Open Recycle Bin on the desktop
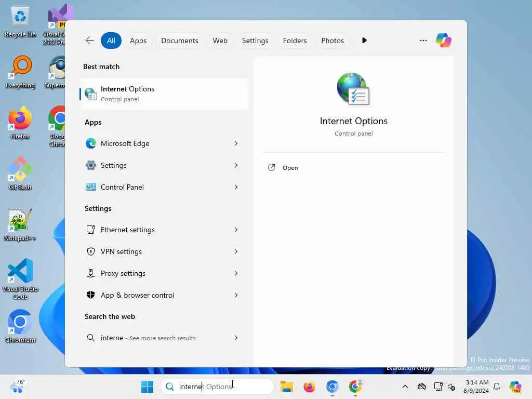This screenshot has height=399, width=532. point(20,22)
